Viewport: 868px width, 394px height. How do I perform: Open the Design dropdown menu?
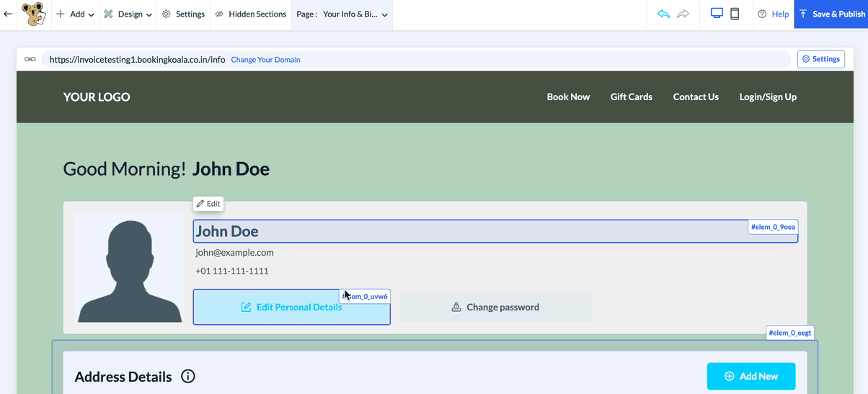(x=128, y=14)
